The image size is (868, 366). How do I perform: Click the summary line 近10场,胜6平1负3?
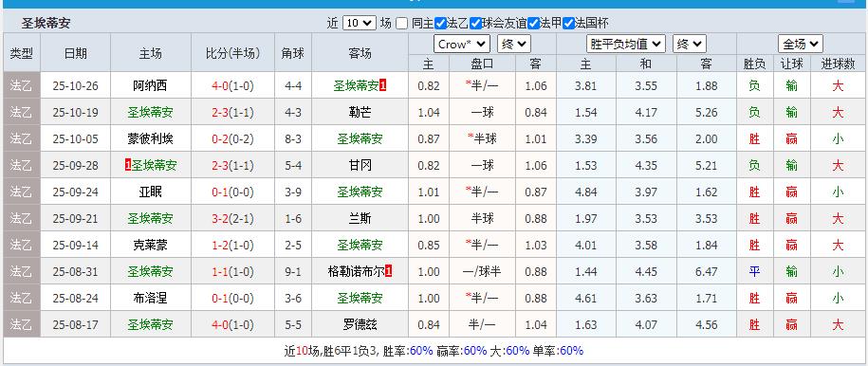pos(331,351)
